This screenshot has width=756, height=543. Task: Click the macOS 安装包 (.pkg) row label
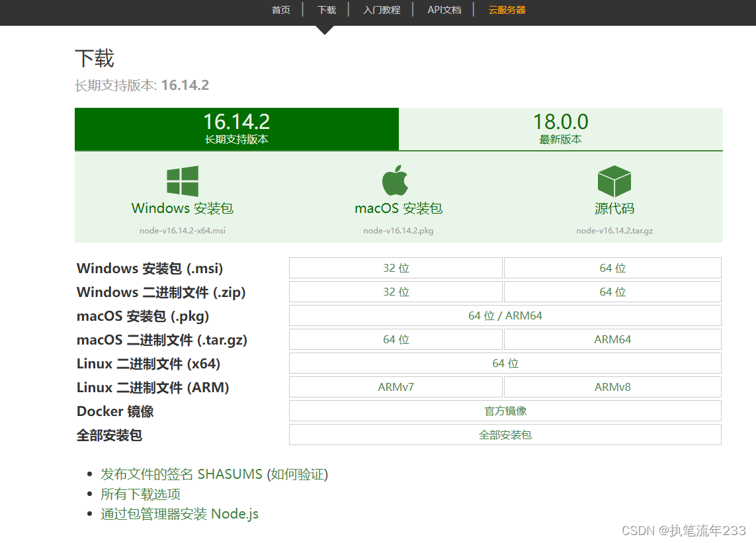143,316
